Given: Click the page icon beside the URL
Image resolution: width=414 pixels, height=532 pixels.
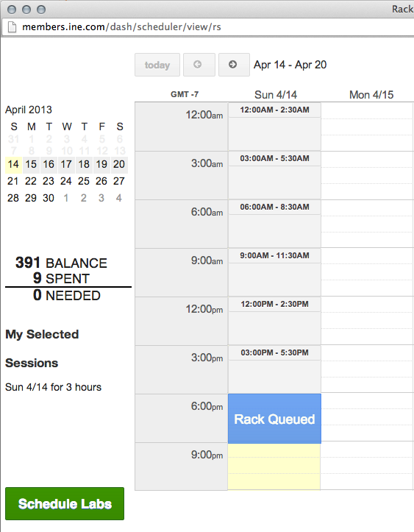Looking at the screenshot, I should click(13, 26).
